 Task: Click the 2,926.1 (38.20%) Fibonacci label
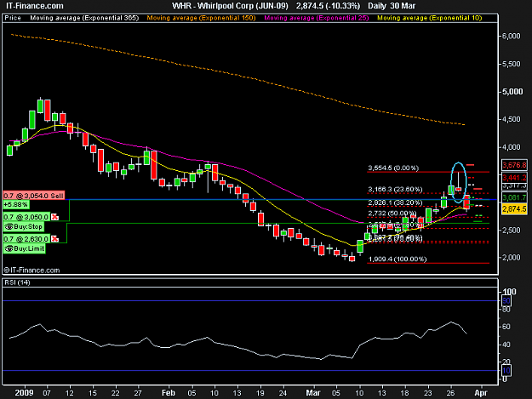point(395,202)
